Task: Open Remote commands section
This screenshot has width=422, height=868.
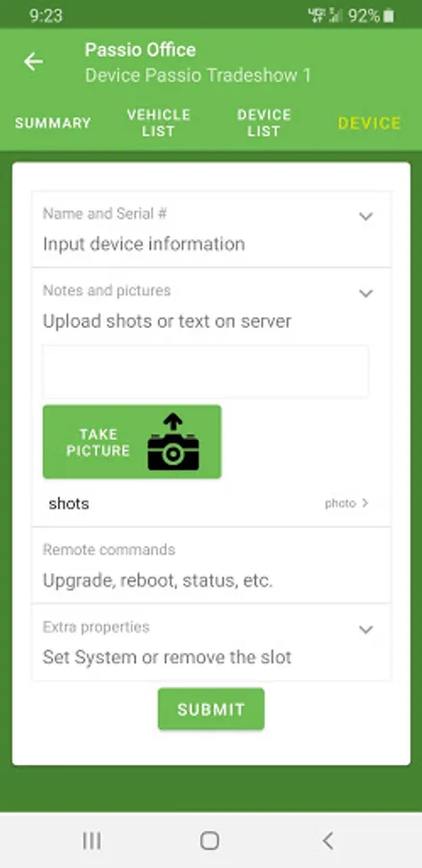Action: (x=211, y=565)
